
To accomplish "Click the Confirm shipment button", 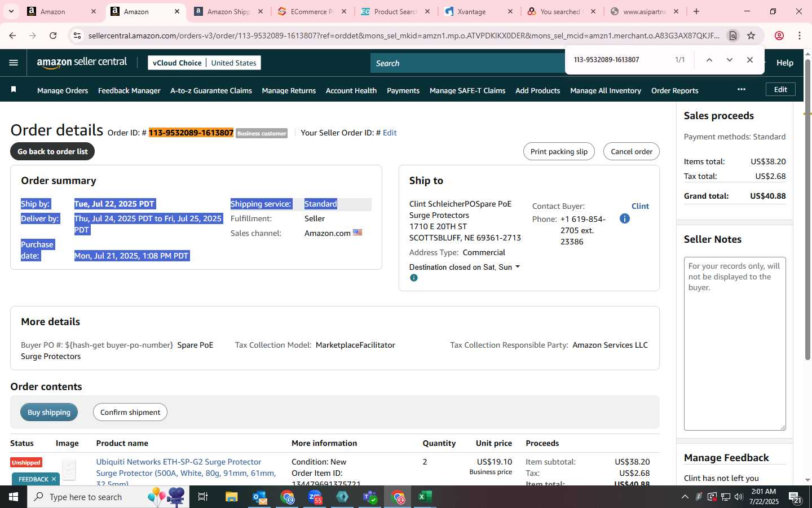I will 130,412.
